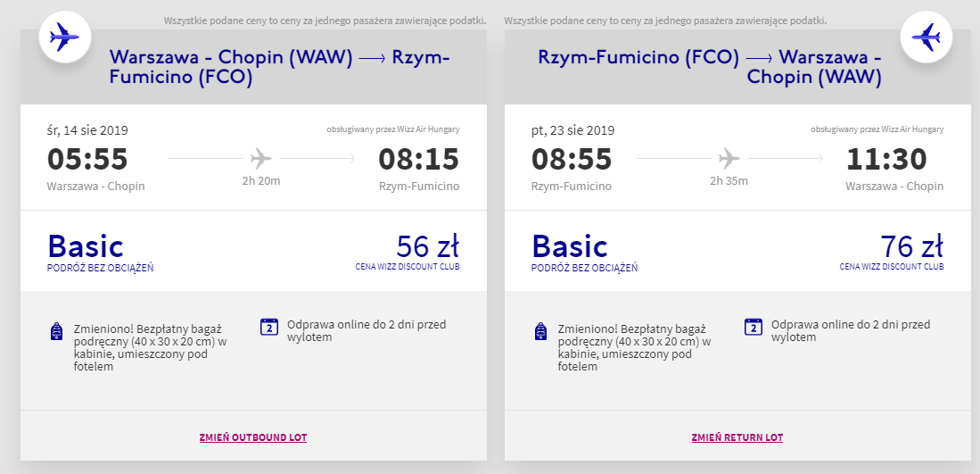Click the calendar check-in icon in outbound card

[x=268, y=327]
